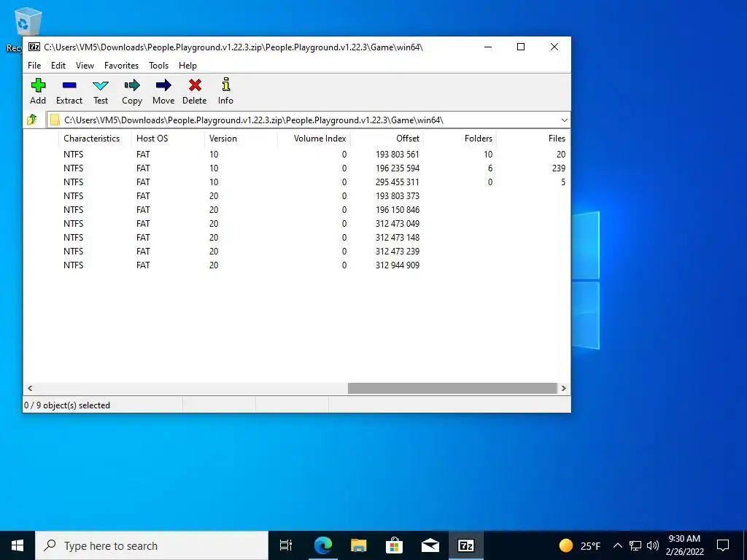Click the Move arrow icon
Viewport: 747px width, 560px height.
[x=163, y=86]
